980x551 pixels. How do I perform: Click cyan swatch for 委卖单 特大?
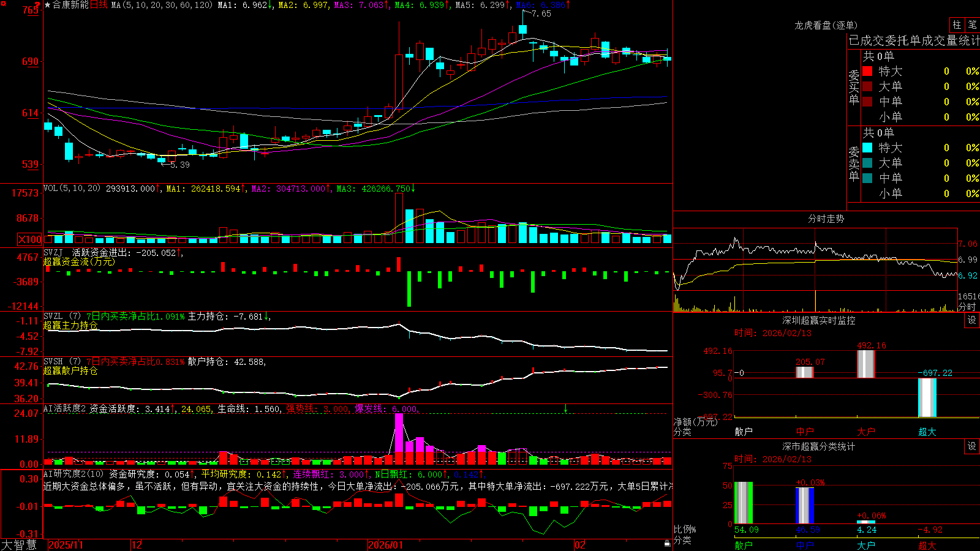pyautogui.click(x=867, y=148)
